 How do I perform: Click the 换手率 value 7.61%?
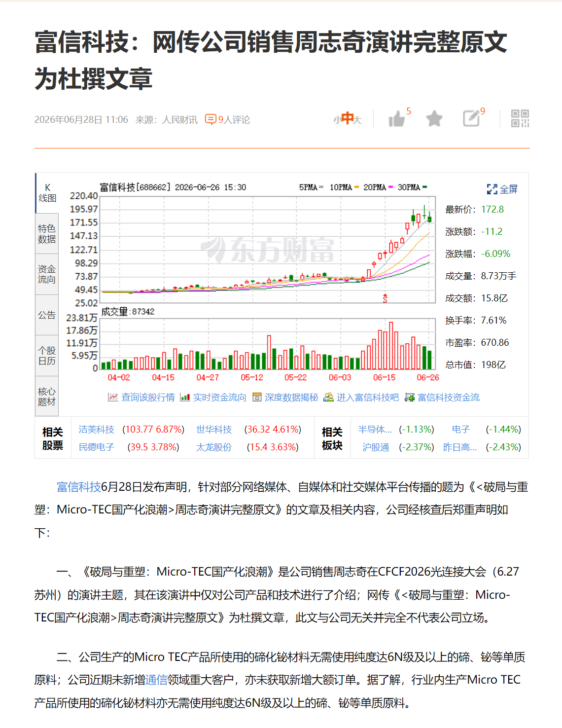tap(493, 321)
